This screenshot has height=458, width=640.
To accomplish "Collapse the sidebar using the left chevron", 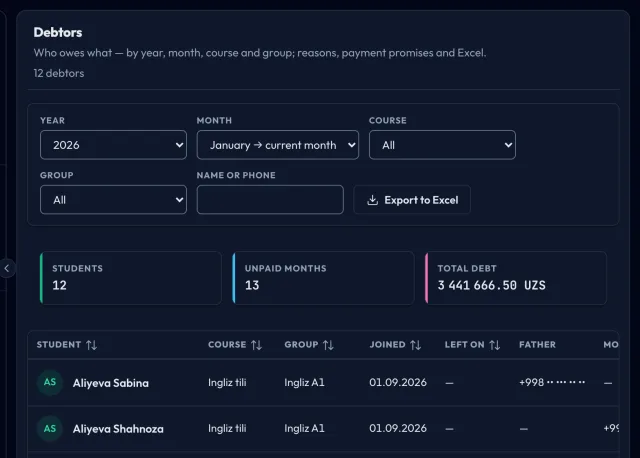I will [7, 268].
